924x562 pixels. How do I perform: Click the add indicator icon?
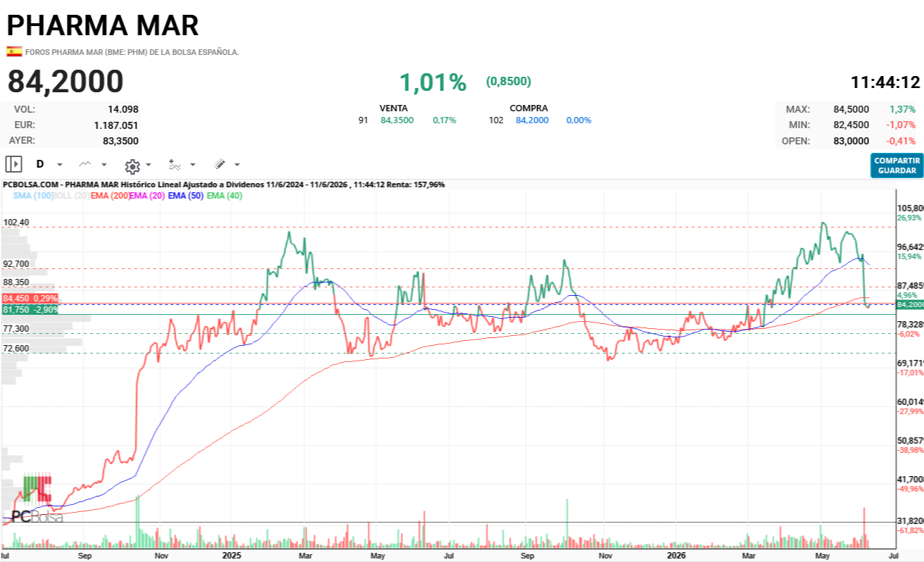175,165
